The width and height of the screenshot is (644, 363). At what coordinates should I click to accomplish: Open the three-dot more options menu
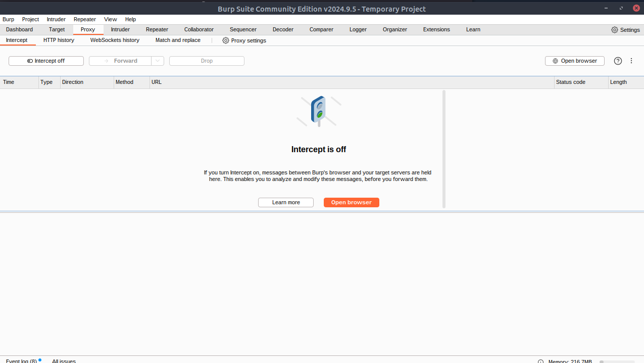[x=631, y=61]
